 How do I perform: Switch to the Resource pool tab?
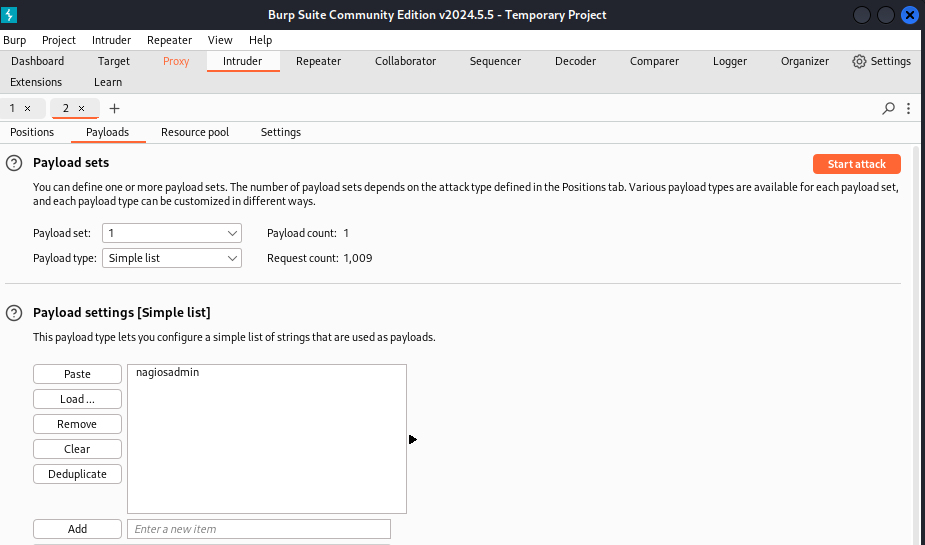[194, 132]
